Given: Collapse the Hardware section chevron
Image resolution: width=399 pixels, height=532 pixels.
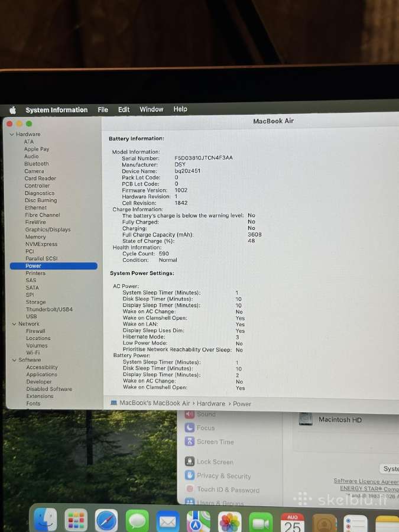Looking at the screenshot, I should click(12, 134).
